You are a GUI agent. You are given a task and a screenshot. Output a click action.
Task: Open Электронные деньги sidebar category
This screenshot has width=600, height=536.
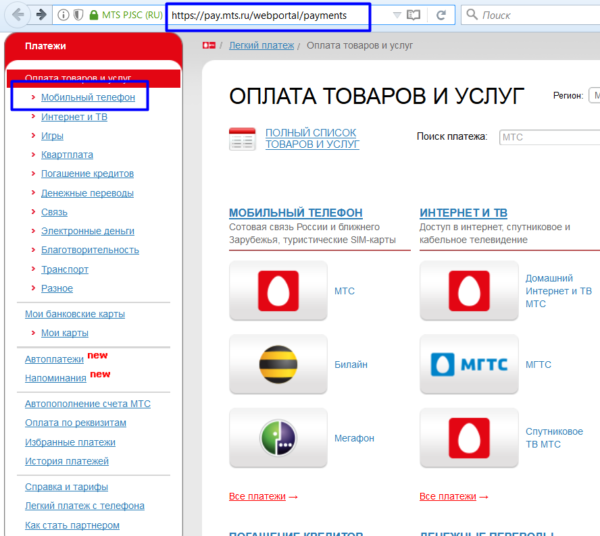88,231
